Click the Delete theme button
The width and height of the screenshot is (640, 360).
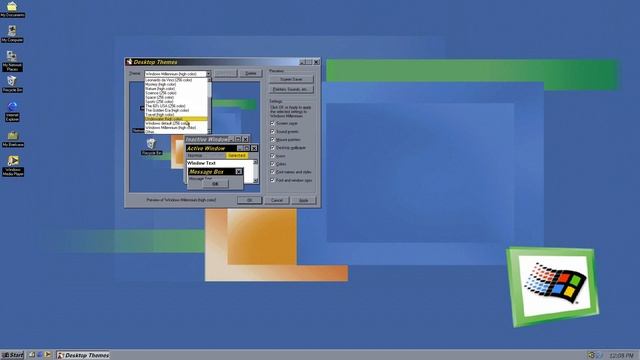click(251, 73)
